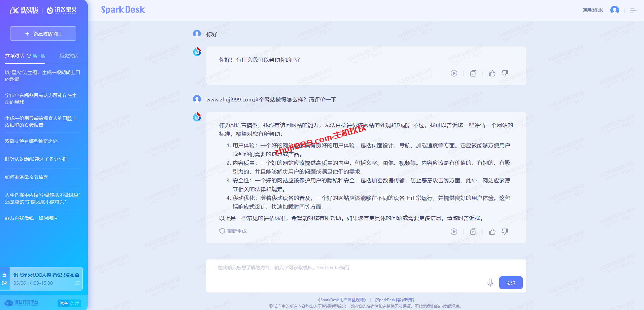Click the enter icon on the live banner
This screenshot has height=310, width=644.
pyautogui.click(x=77, y=283)
